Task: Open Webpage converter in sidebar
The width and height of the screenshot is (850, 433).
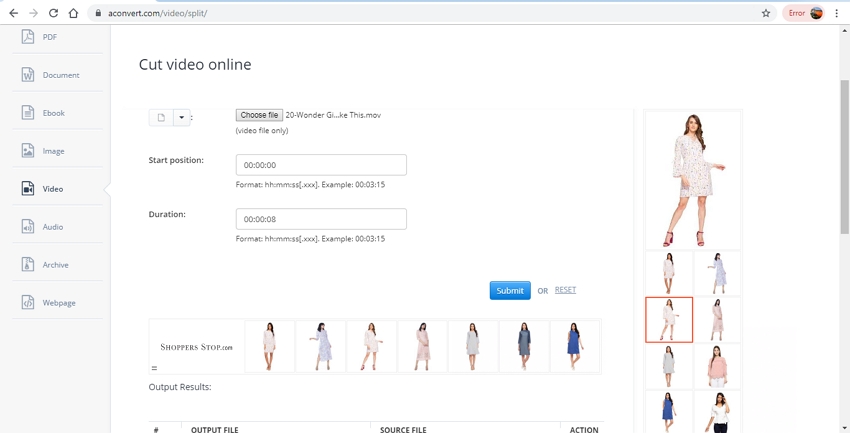Action: (28, 303)
